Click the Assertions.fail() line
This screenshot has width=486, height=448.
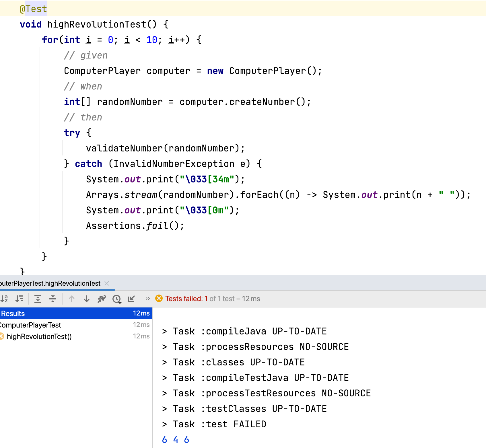[x=135, y=226]
